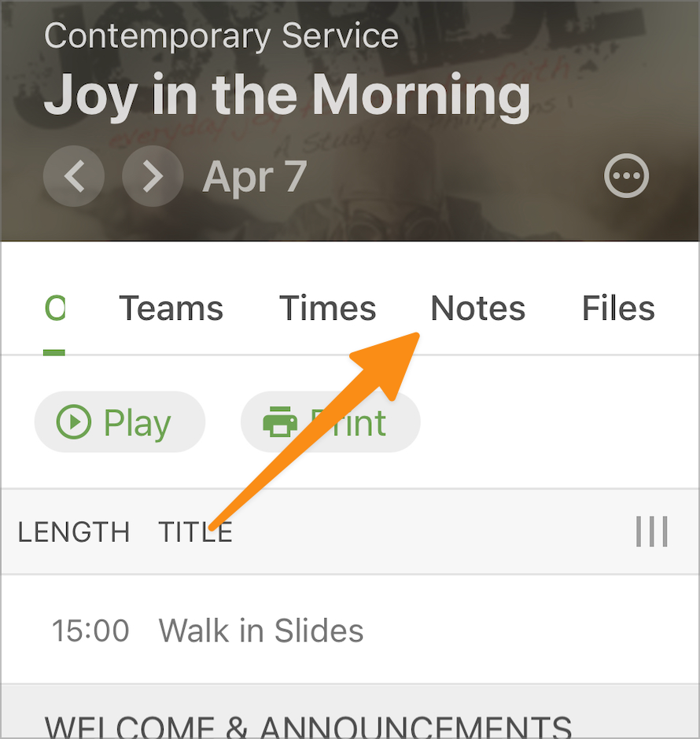Click the Print button with printer icon
The width and height of the screenshot is (700, 739).
pos(330,422)
